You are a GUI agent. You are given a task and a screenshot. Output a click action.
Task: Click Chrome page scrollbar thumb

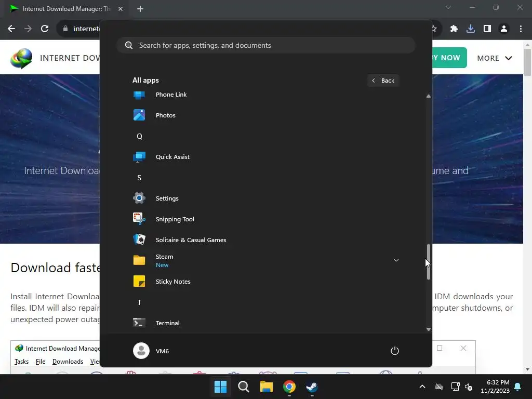click(x=527, y=62)
